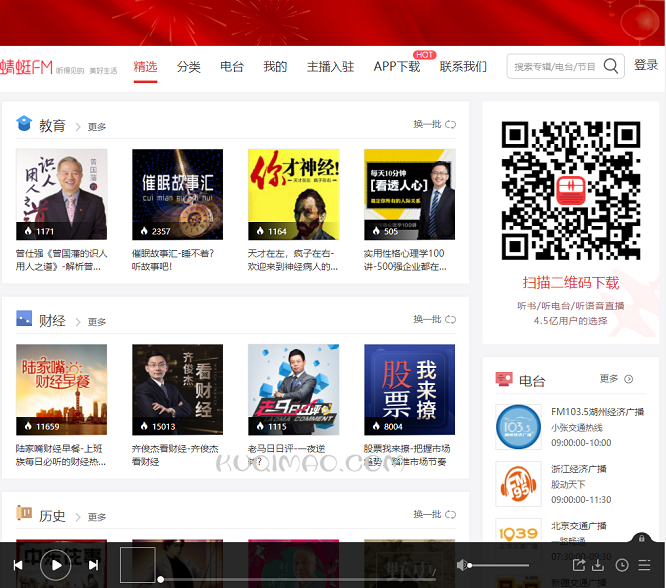666x588 pixels.
Task: Click the share icon in player
Action: (579, 565)
